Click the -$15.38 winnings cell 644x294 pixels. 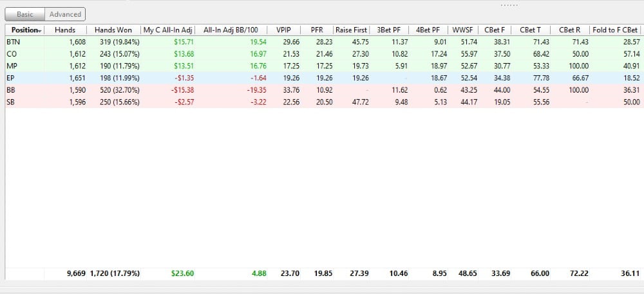pyautogui.click(x=182, y=90)
